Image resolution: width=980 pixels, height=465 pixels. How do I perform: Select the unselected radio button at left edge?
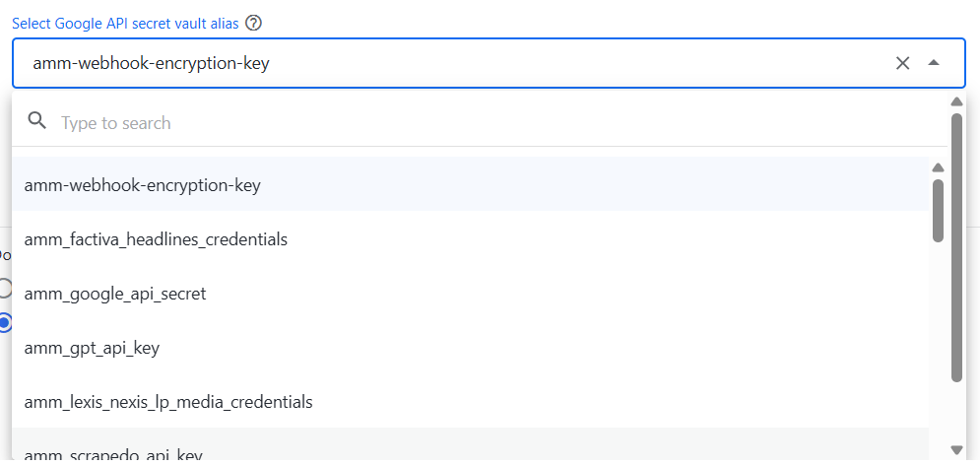4,288
